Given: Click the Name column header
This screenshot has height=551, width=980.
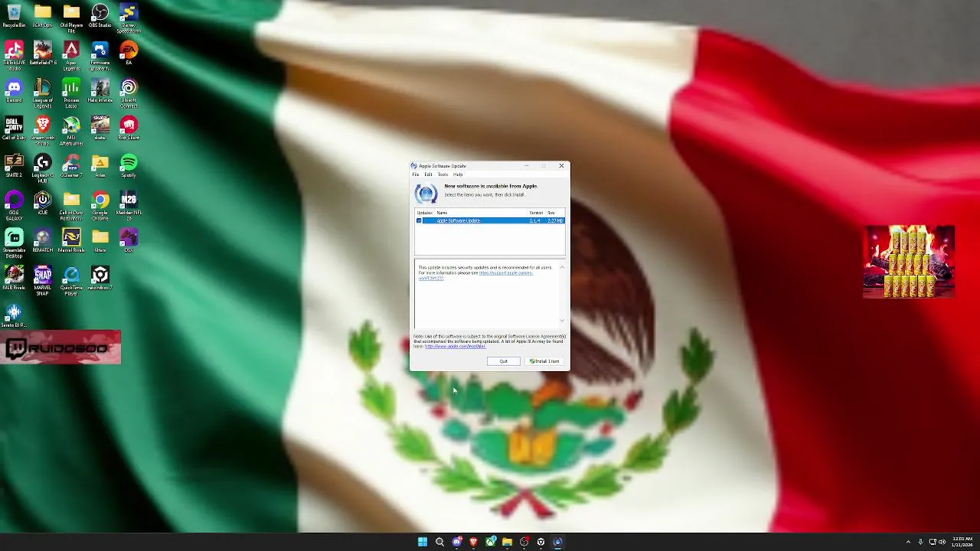Looking at the screenshot, I should coord(482,213).
